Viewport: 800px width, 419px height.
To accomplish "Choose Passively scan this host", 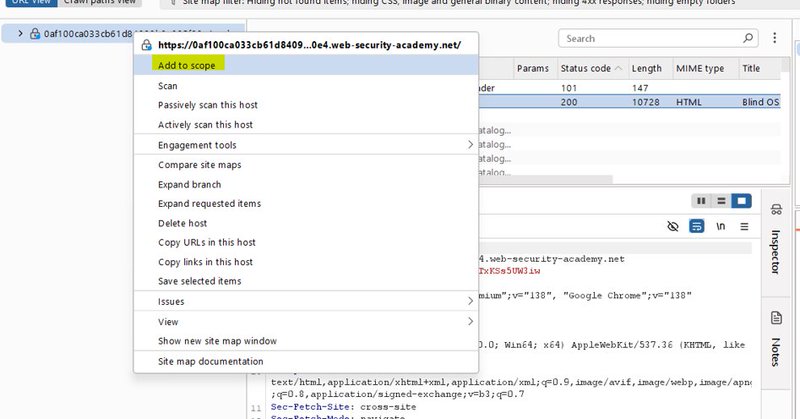I will [x=306, y=105].
